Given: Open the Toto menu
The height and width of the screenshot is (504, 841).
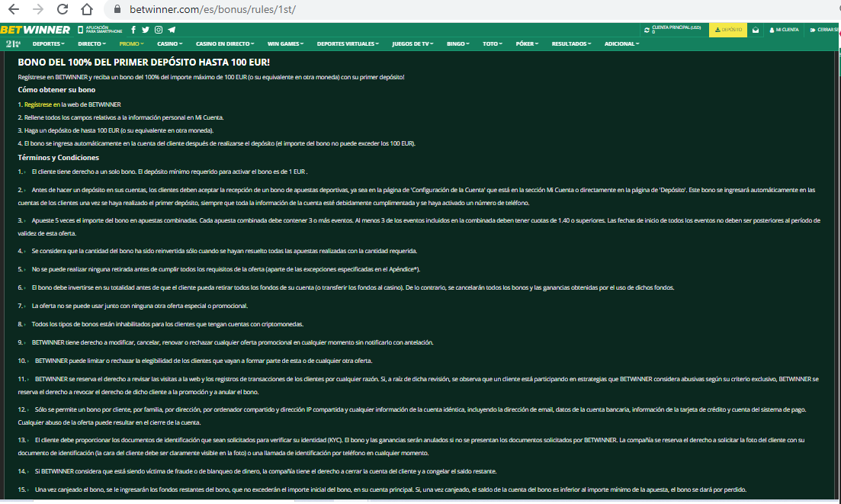Looking at the screenshot, I should [493, 43].
